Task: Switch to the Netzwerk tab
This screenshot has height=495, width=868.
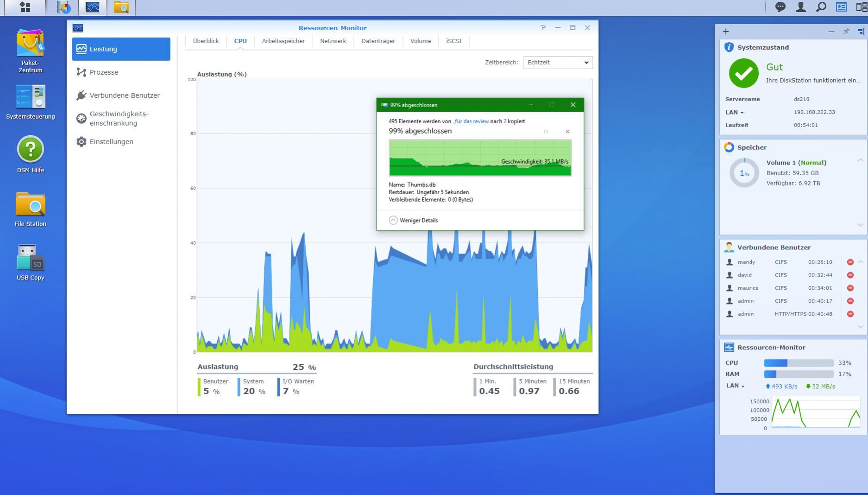Action: pyautogui.click(x=333, y=41)
